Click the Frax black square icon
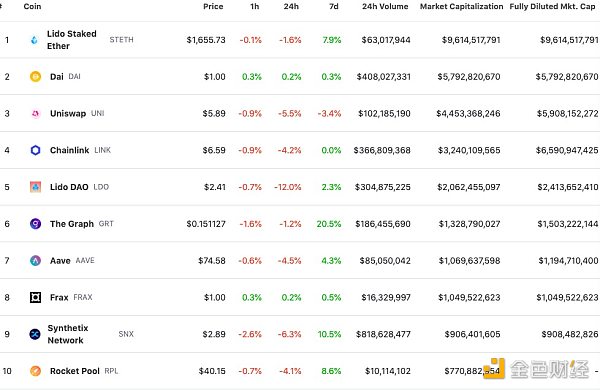The image size is (600, 390). 35,297
